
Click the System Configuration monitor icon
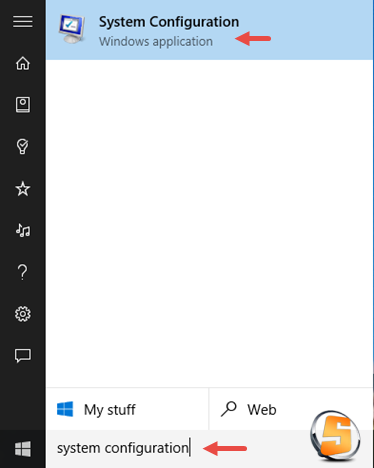pyautogui.click(x=72, y=29)
